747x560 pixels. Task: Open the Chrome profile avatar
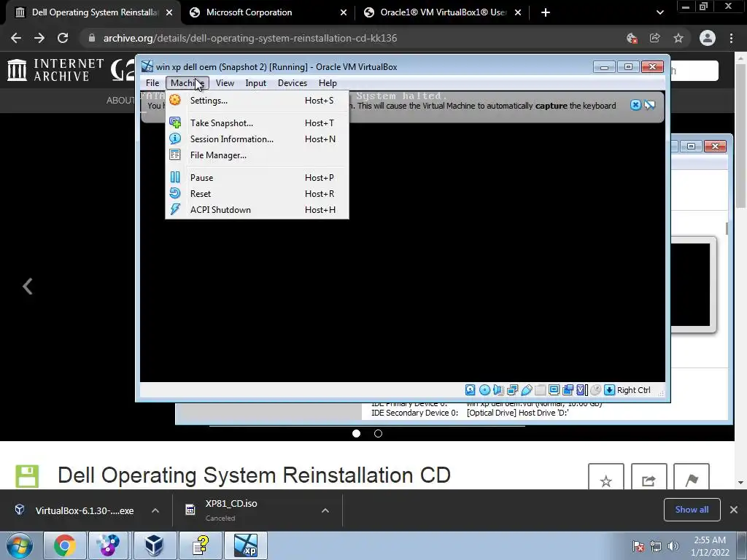point(708,38)
